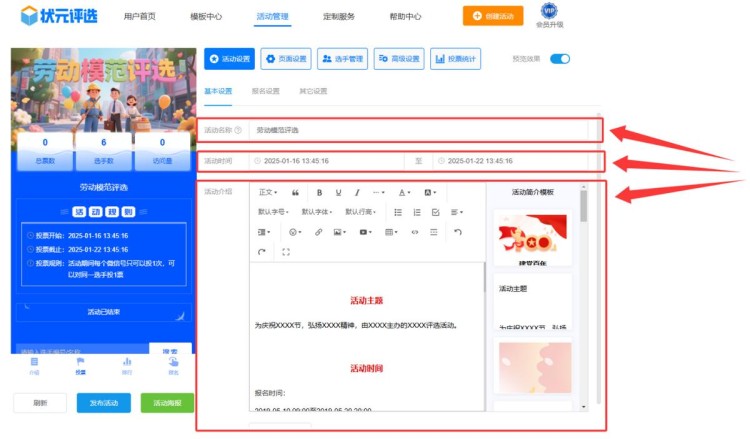
Task: Click the bulleted list icon
Action: (x=398, y=212)
